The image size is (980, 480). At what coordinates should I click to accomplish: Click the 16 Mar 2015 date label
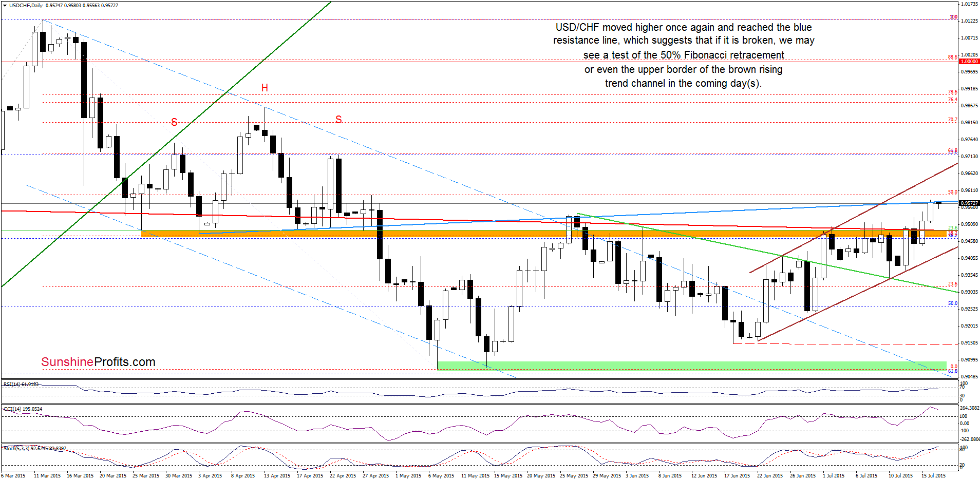pos(80,476)
